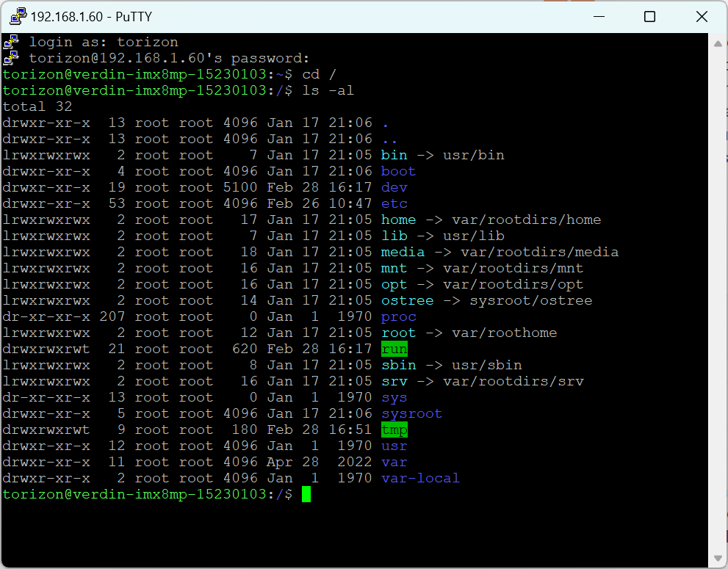Click the "ls -al" command text
Viewport: 728px width, 569px height.
[x=328, y=90]
